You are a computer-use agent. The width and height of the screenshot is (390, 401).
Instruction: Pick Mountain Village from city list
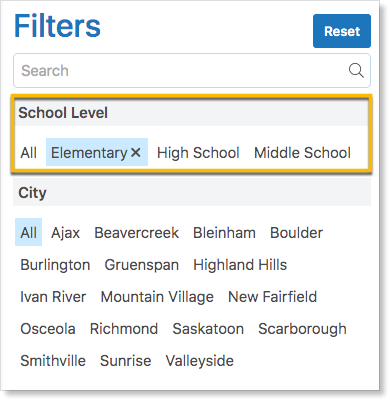(x=157, y=297)
